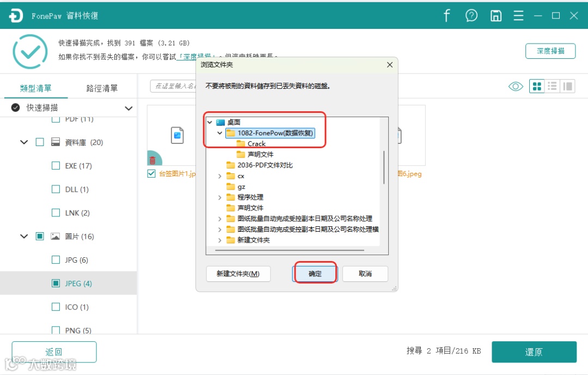
Task: Maximize the FonePaw window
Action: pyautogui.click(x=556, y=15)
